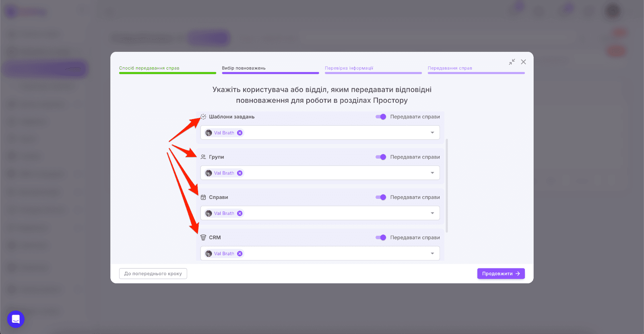Open the Перевірка інформації step

pos(374,69)
